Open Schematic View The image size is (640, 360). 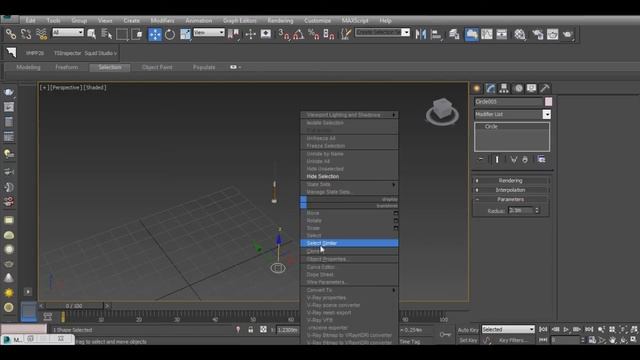(x=502, y=34)
